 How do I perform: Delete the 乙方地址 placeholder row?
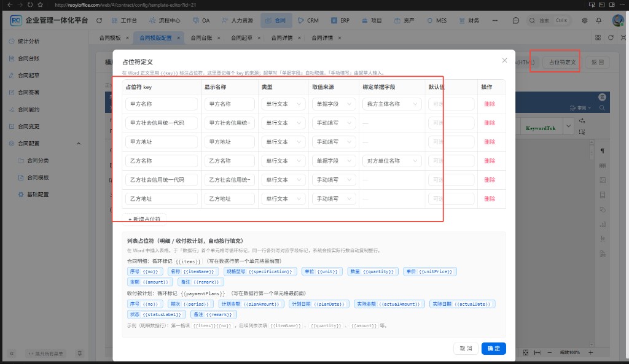(490, 199)
